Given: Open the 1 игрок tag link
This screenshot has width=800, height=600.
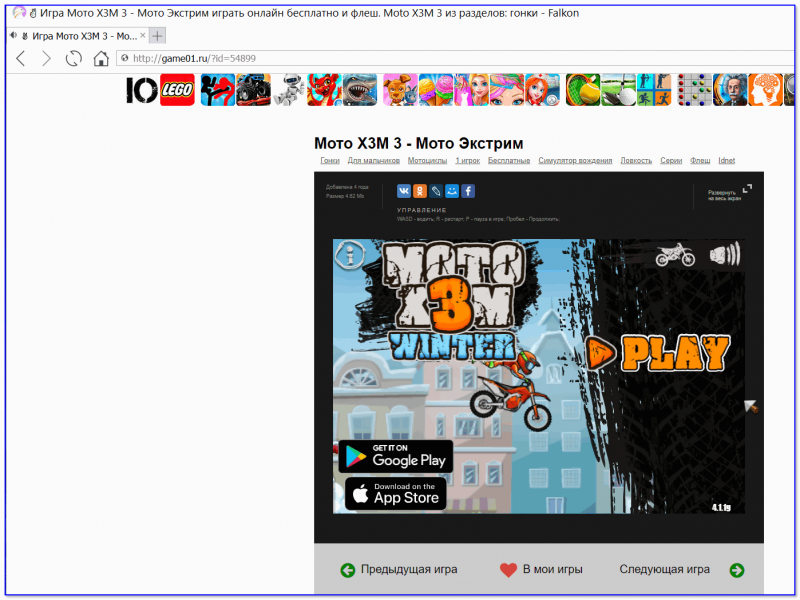Looking at the screenshot, I should 467,160.
